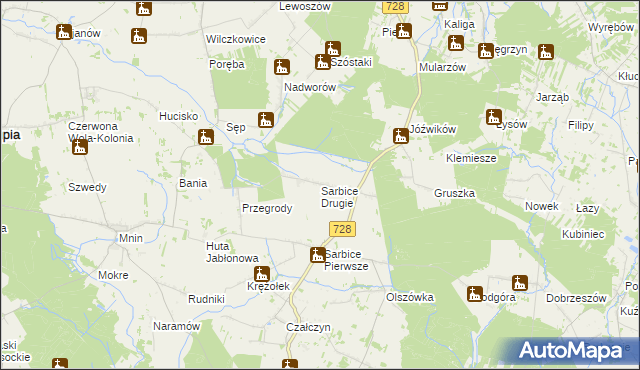
Task: Open the church marker in Czerwona Wola-Kolonia
Action: point(80,147)
